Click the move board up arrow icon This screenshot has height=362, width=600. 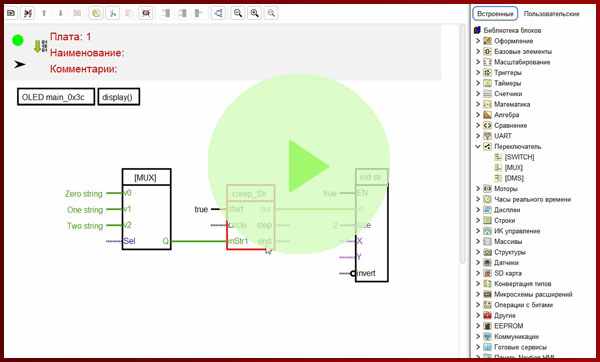tap(44, 13)
